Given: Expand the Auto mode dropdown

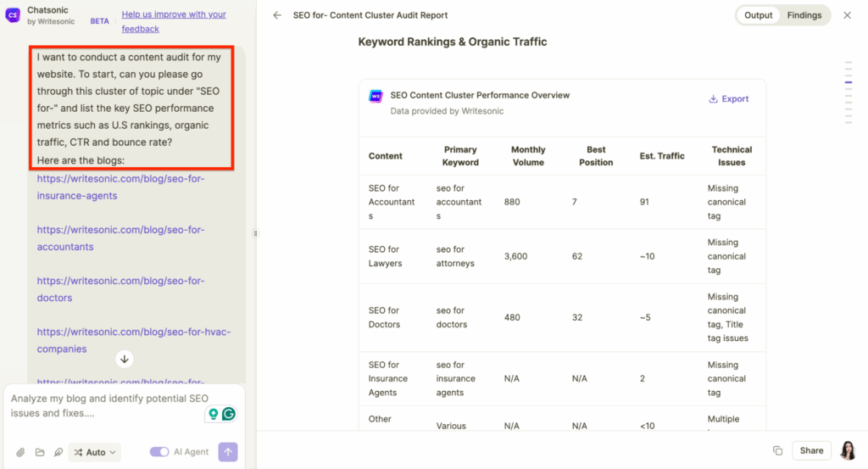Looking at the screenshot, I should click(x=95, y=452).
